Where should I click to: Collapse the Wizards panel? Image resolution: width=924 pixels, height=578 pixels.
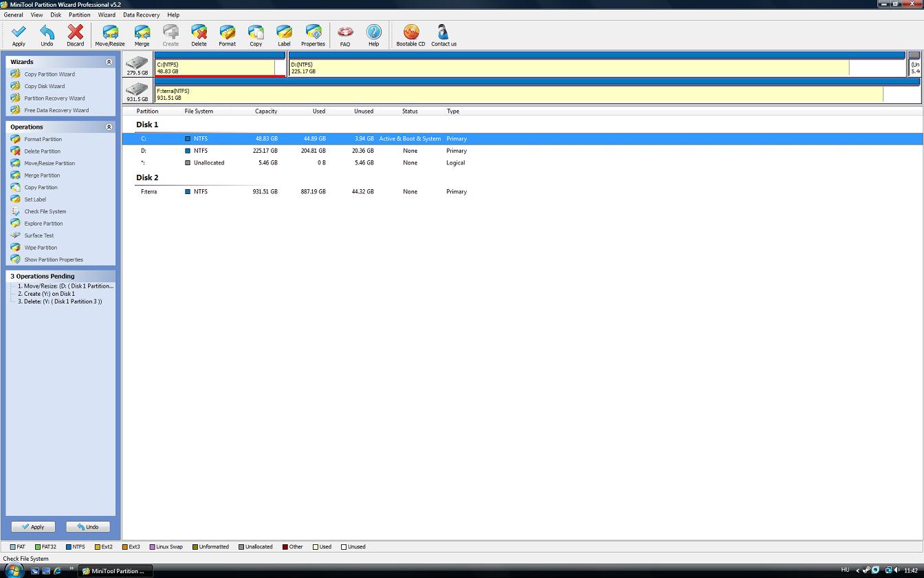[x=109, y=62]
